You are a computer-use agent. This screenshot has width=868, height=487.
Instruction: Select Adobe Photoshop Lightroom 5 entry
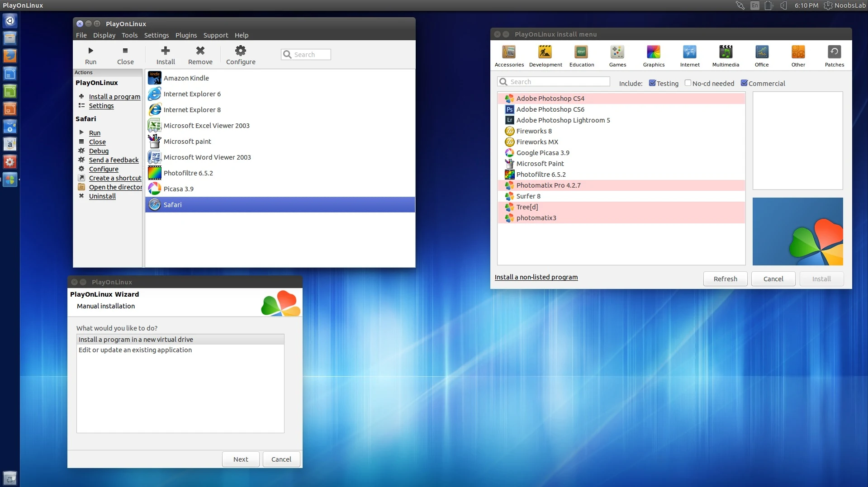pyautogui.click(x=621, y=120)
